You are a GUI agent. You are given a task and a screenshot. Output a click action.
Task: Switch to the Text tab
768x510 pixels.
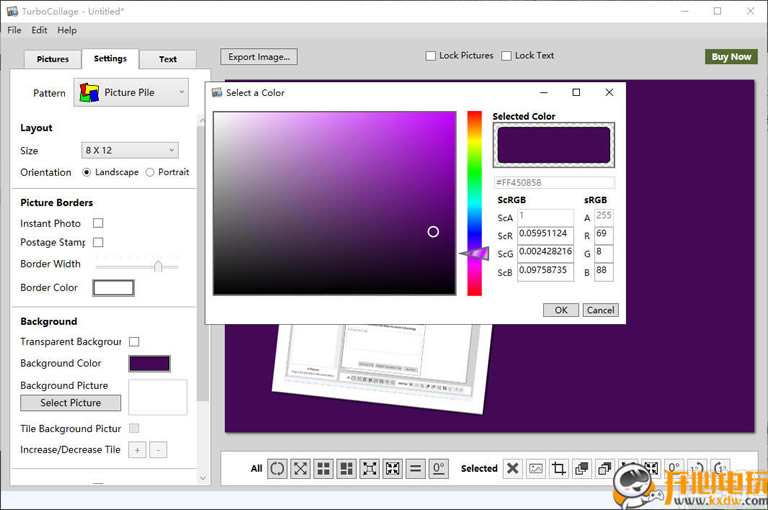tap(167, 59)
